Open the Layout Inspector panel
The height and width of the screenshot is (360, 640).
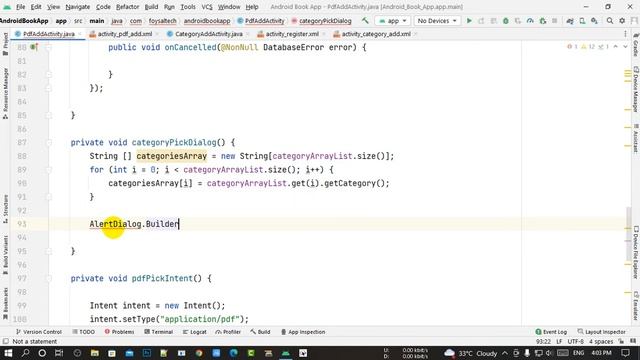pyautogui.click(x=601, y=332)
